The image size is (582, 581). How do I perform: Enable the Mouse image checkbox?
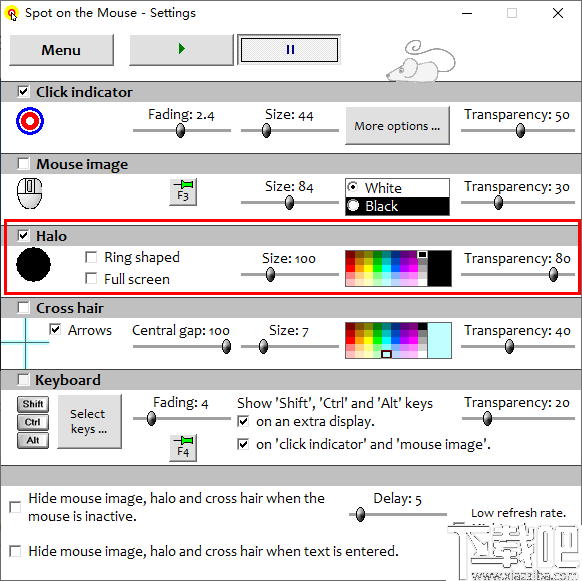pyautogui.click(x=23, y=163)
